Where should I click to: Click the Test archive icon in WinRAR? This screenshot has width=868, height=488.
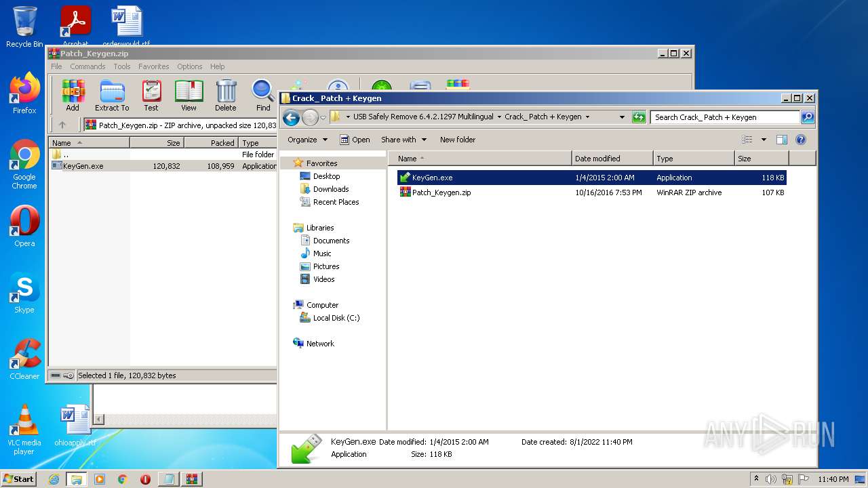(x=151, y=95)
